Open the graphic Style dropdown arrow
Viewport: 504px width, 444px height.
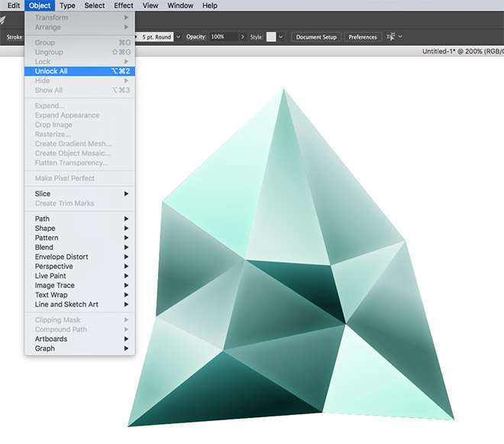tap(281, 37)
